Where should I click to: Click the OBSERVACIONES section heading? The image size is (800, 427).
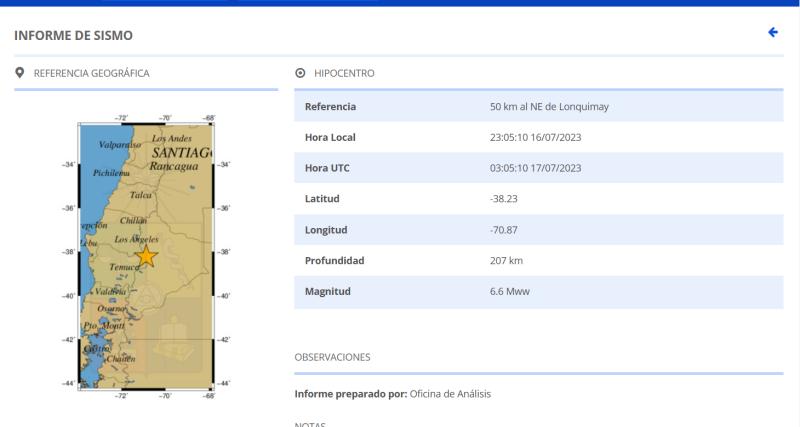click(x=332, y=357)
